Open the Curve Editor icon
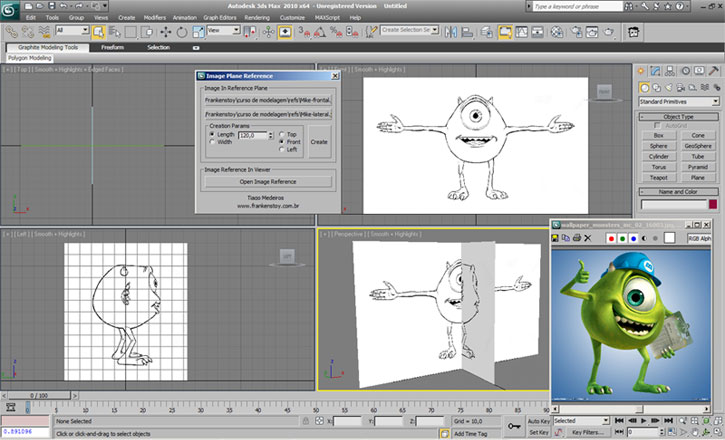 522,32
